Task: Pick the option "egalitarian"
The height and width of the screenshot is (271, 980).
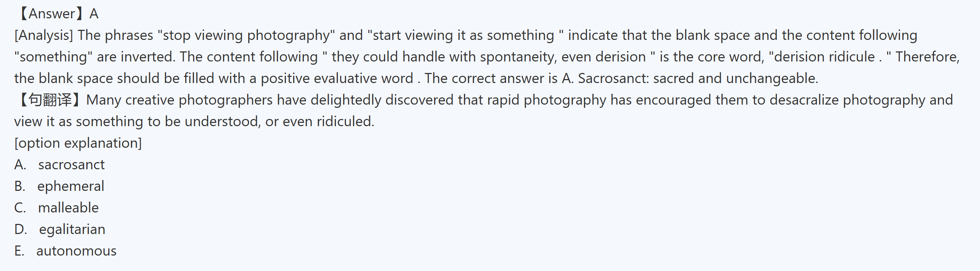Action: [72, 230]
